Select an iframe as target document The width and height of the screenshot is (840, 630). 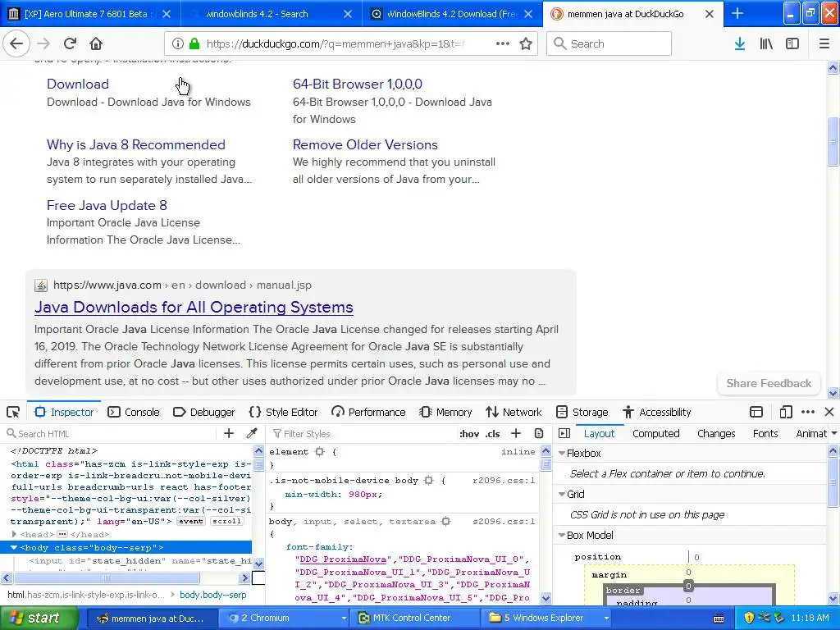click(756, 412)
